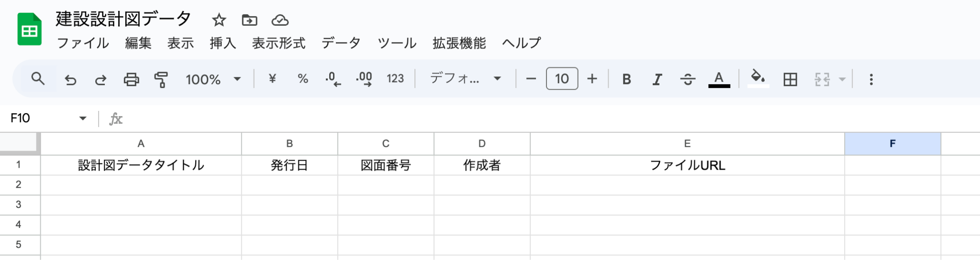Click the undo arrow icon
This screenshot has height=260, width=980.
coord(70,79)
